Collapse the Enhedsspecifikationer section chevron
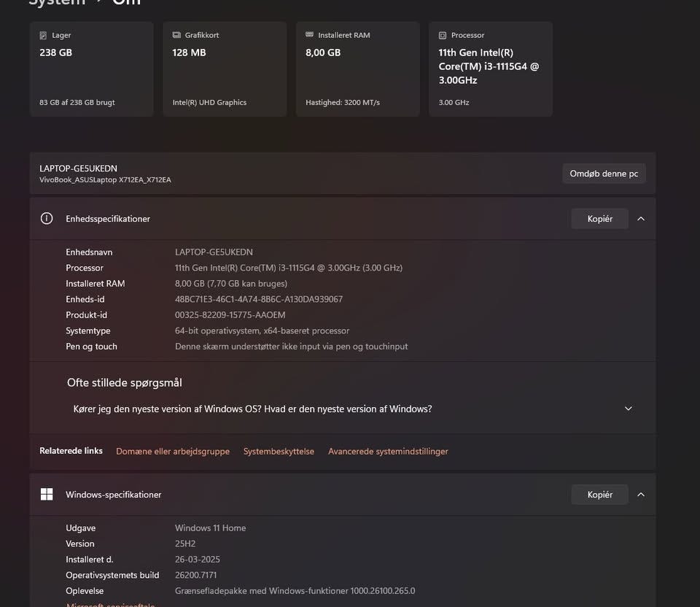 (x=641, y=218)
